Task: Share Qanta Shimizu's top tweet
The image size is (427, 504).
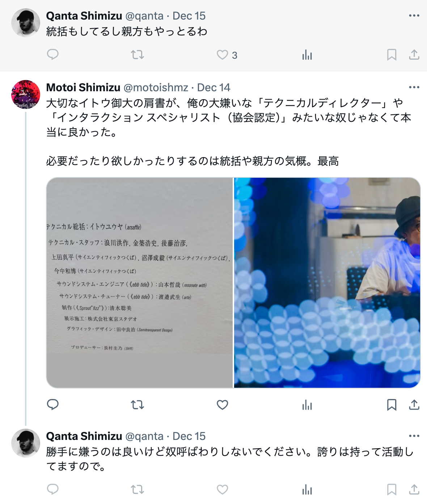Action: click(x=414, y=55)
